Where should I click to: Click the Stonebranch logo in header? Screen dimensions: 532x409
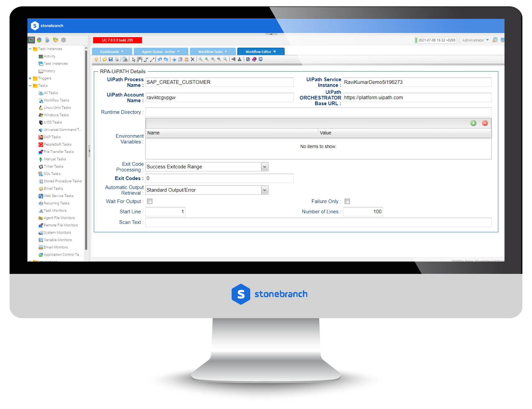click(47, 26)
